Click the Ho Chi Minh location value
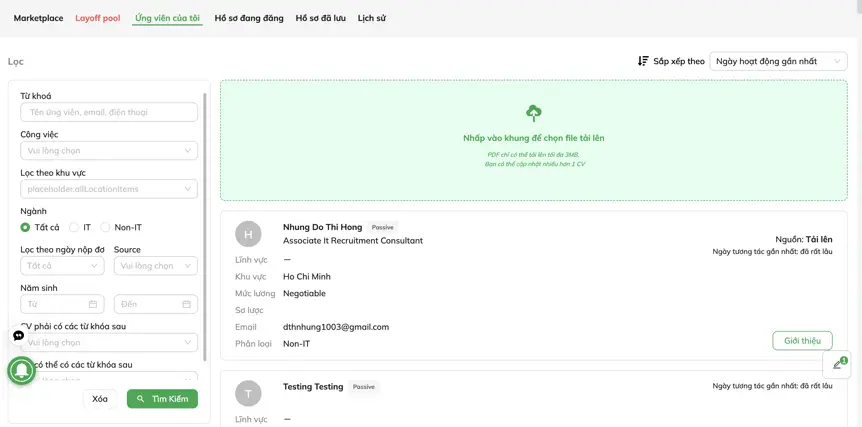862x427 pixels. point(307,276)
